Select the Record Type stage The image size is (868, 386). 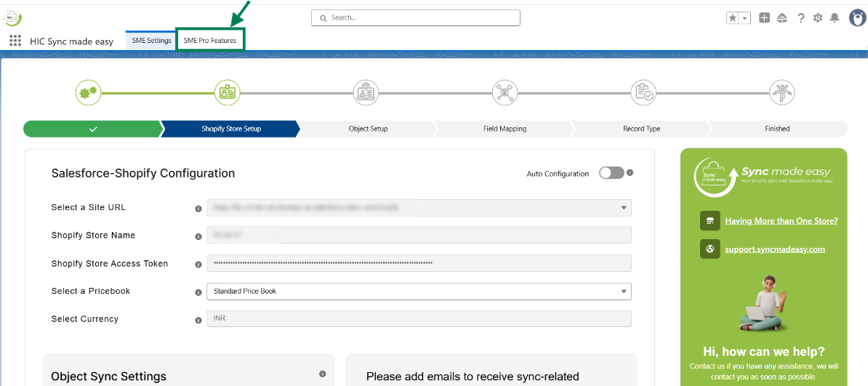641,129
